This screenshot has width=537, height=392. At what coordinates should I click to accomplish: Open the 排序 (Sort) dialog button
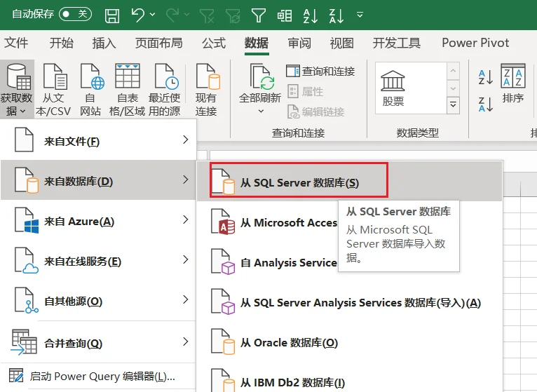point(513,83)
